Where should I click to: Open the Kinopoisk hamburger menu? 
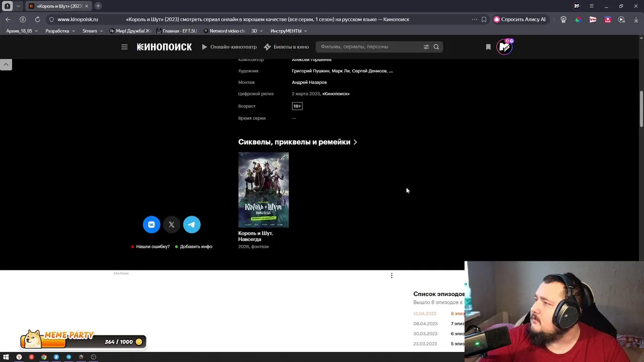click(124, 47)
